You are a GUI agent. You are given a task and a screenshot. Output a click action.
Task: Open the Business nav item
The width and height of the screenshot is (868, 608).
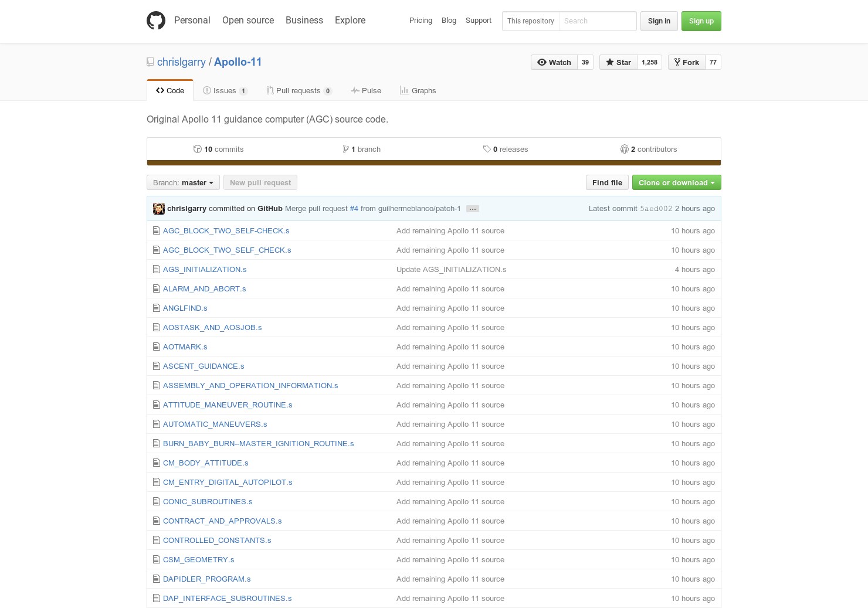pyautogui.click(x=304, y=21)
